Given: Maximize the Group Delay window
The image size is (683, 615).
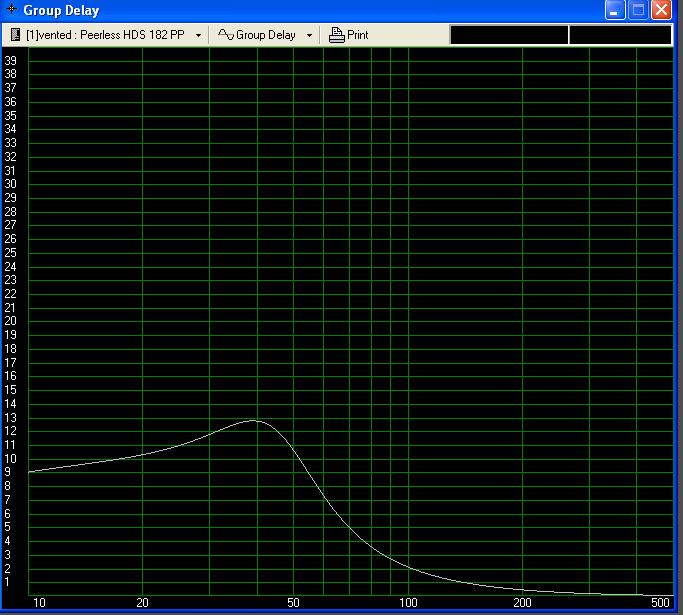Looking at the screenshot, I should (x=638, y=10).
